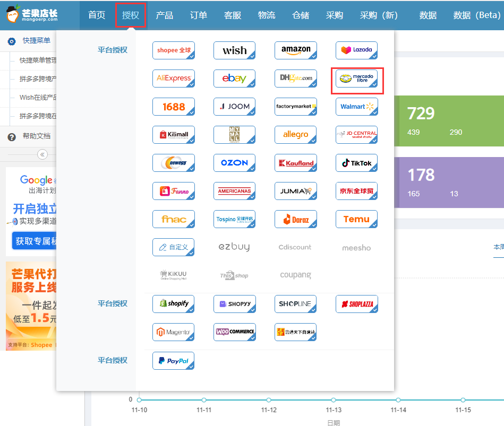504x426 pixels.
Task: Open the Shopee global platform authorization
Action: click(174, 50)
